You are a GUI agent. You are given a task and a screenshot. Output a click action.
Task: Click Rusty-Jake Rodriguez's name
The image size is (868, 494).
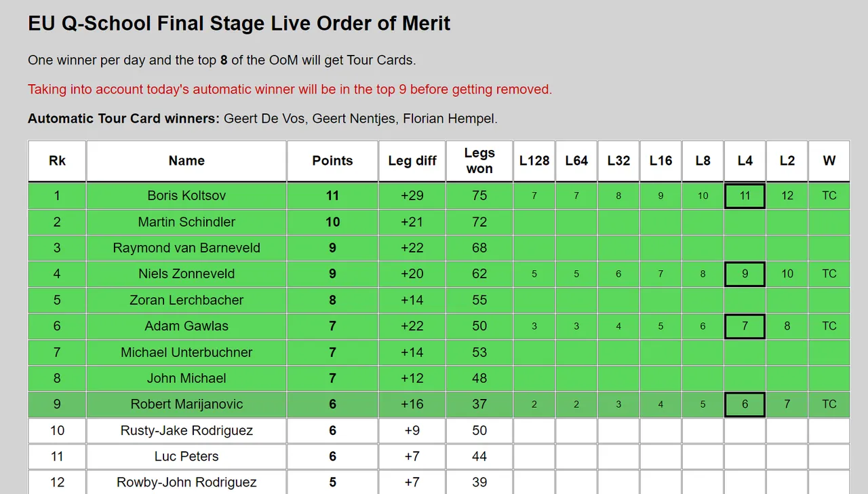(186, 430)
